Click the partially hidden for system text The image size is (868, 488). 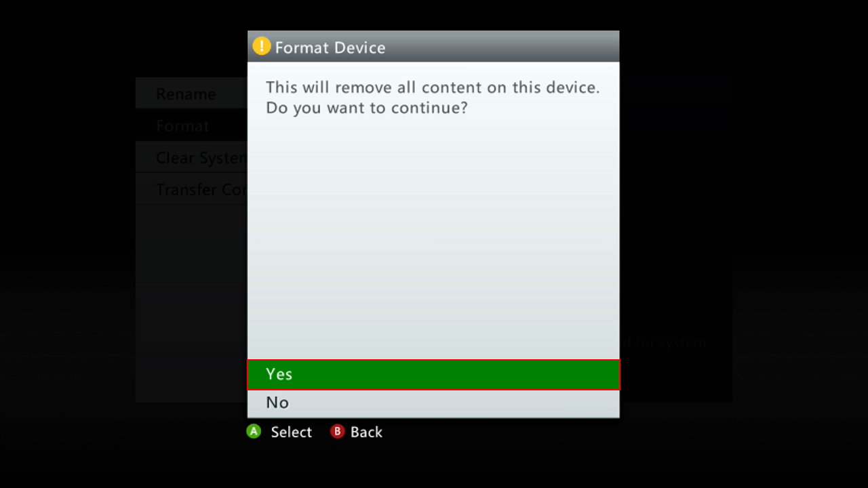click(663, 342)
